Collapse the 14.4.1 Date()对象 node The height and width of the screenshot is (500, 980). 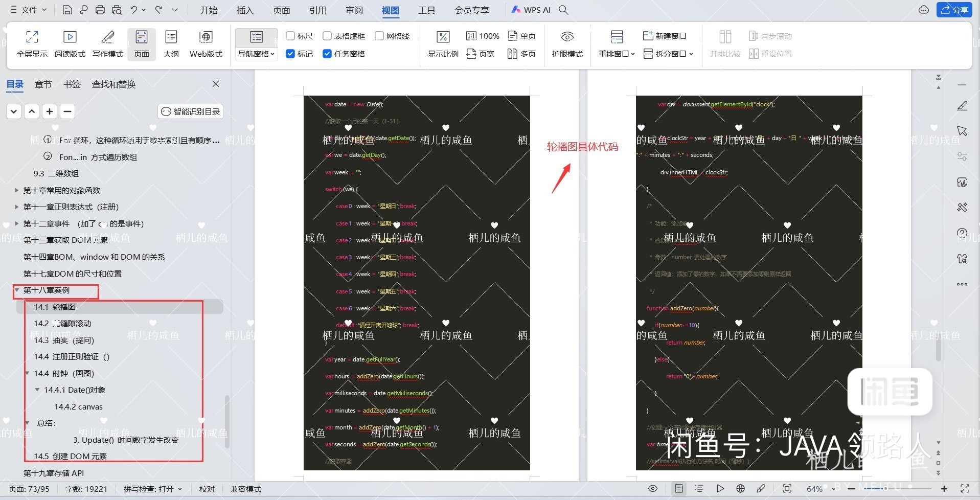(37, 390)
